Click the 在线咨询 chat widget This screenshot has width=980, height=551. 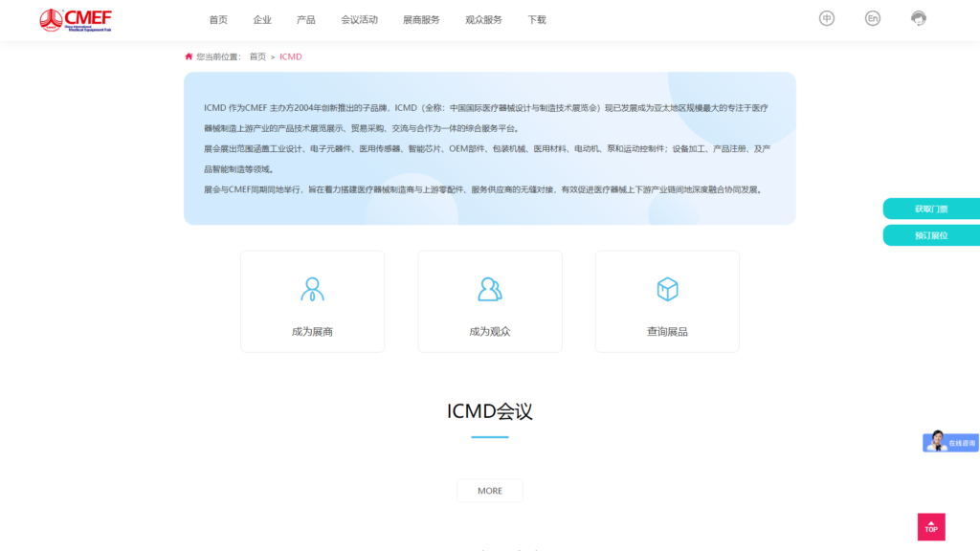point(950,442)
